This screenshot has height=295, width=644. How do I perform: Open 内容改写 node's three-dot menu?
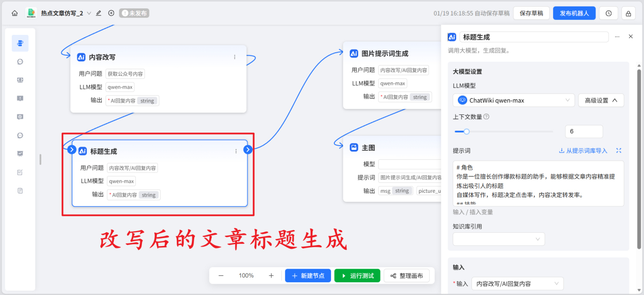click(x=235, y=57)
